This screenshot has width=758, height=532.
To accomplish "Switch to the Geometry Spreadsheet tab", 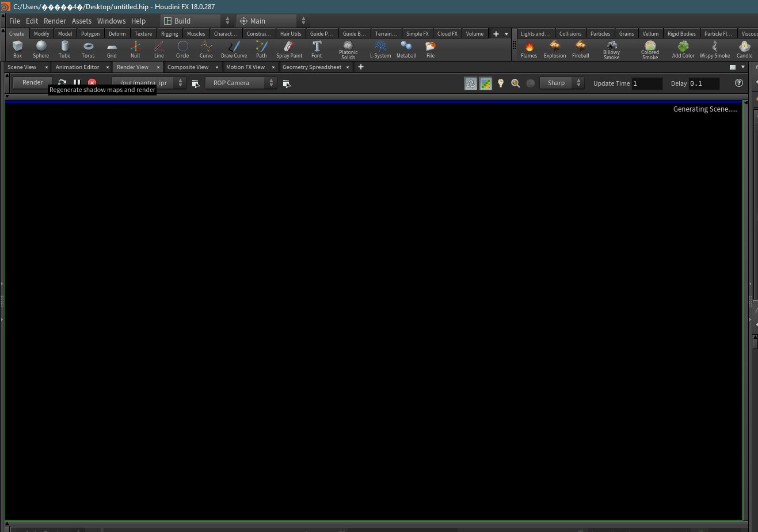I will point(312,67).
